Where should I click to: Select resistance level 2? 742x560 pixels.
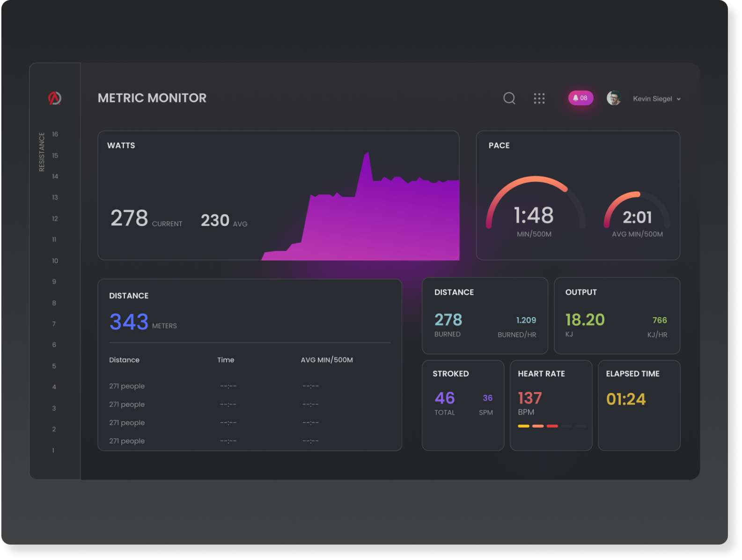tap(54, 429)
